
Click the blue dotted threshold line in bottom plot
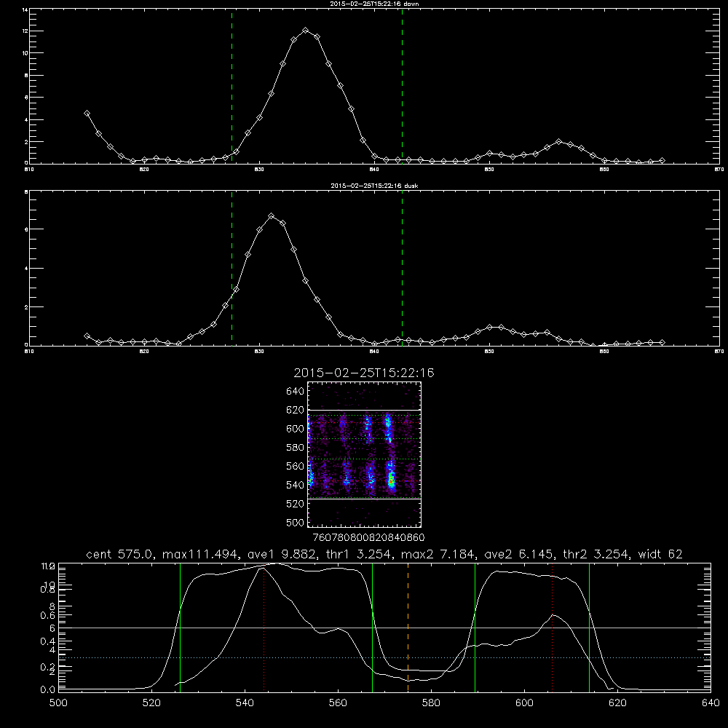click(x=384, y=657)
